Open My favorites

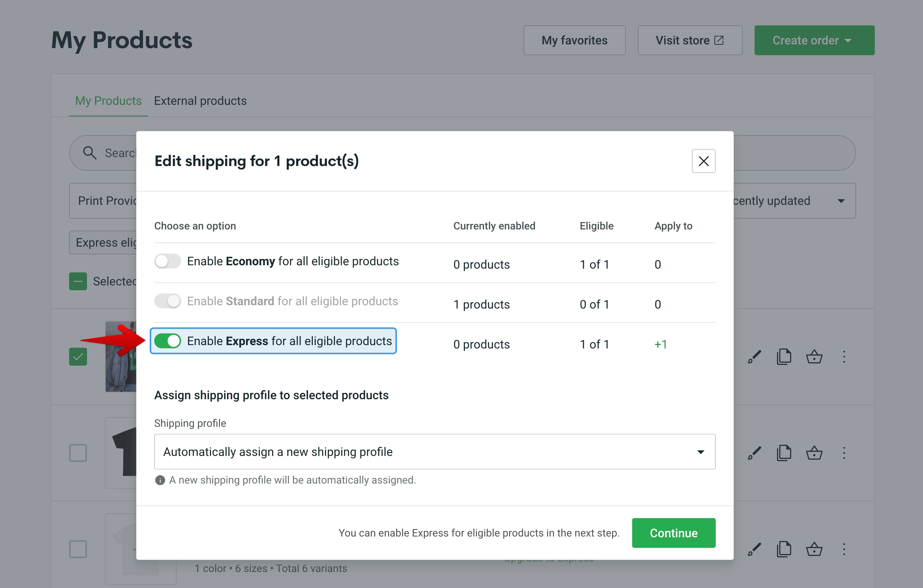coord(574,40)
